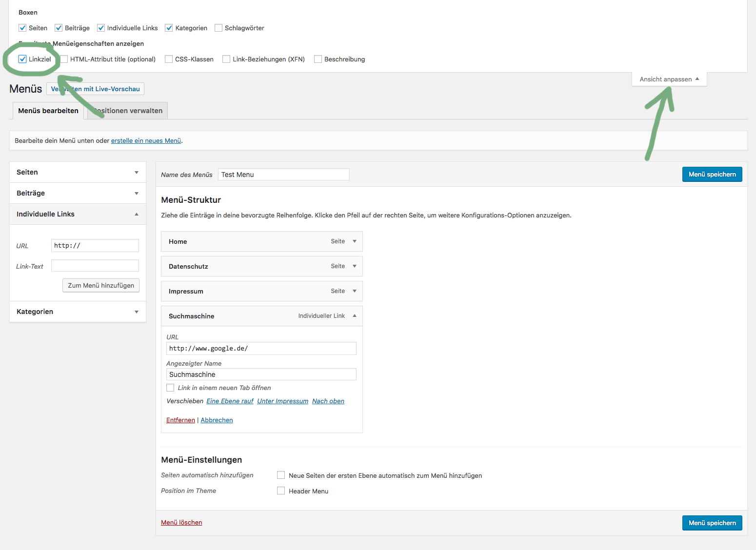Remove Suchmaschine via Entfernen link

click(180, 420)
